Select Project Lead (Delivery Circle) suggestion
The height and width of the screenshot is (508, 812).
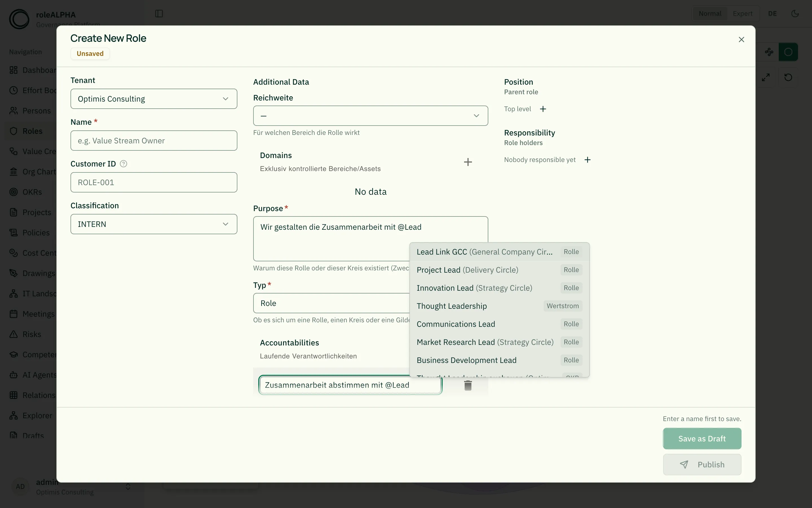[x=499, y=270]
